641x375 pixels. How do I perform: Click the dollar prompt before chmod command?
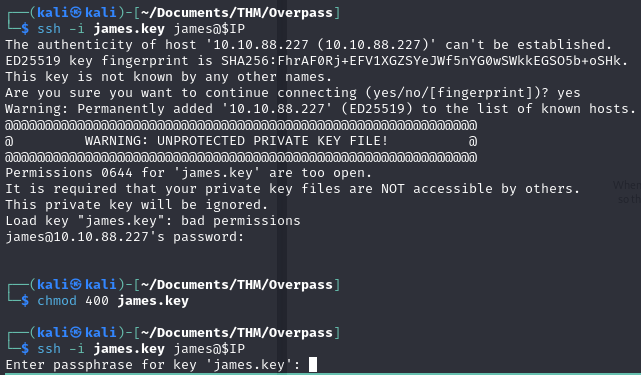point(25,301)
